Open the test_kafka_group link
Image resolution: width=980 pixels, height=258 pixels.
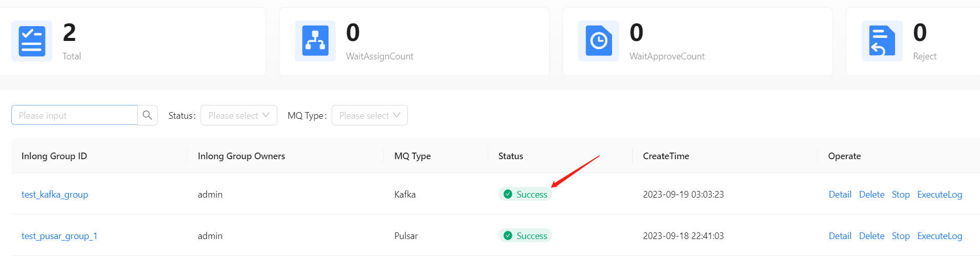(55, 195)
